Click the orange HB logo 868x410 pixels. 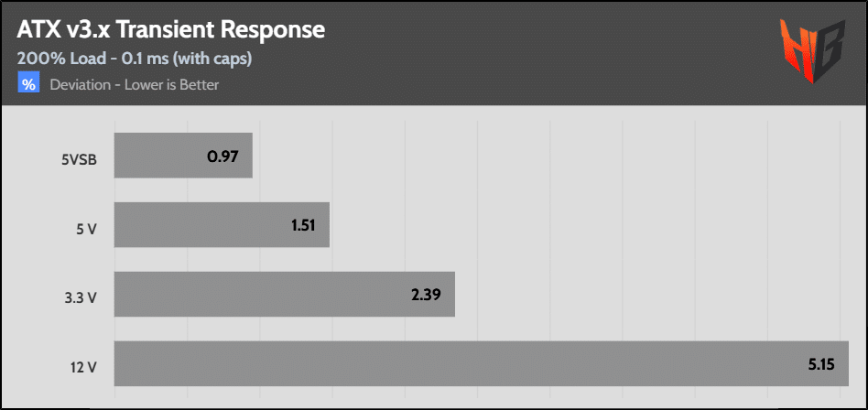pos(813,50)
